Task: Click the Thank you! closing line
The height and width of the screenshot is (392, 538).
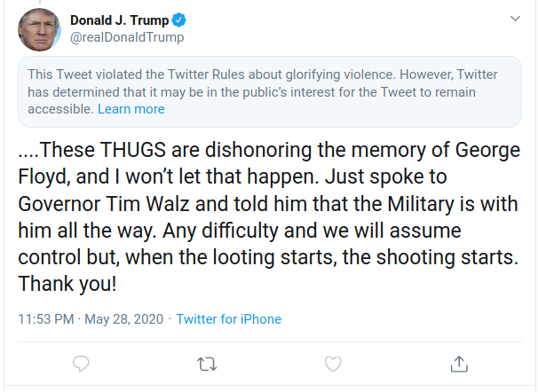Action: [x=67, y=287]
